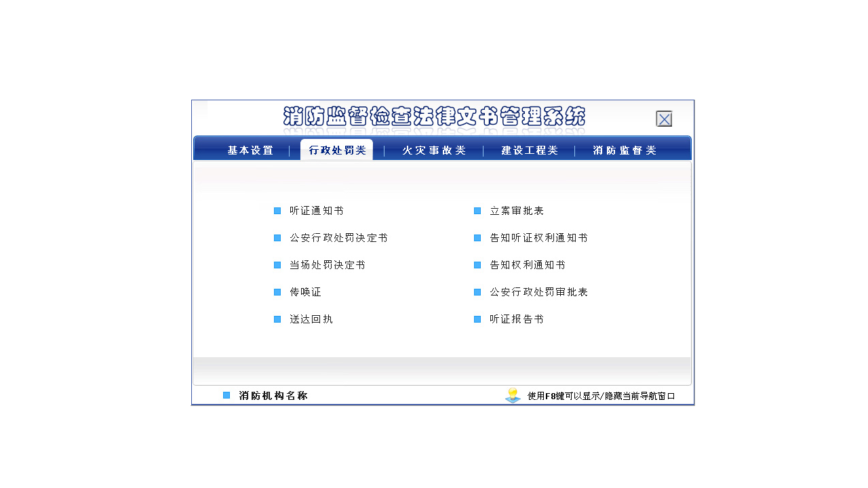This screenshot has width=868, height=488.
Task: Click the blue square icon beside 立案审批表
Action: click(477, 211)
